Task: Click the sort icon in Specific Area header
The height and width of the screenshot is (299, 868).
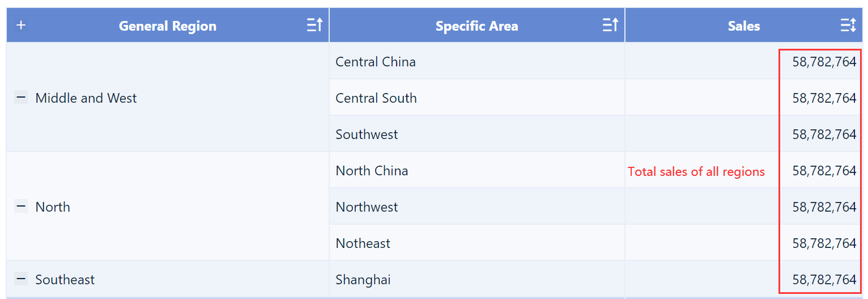Action: coord(610,26)
